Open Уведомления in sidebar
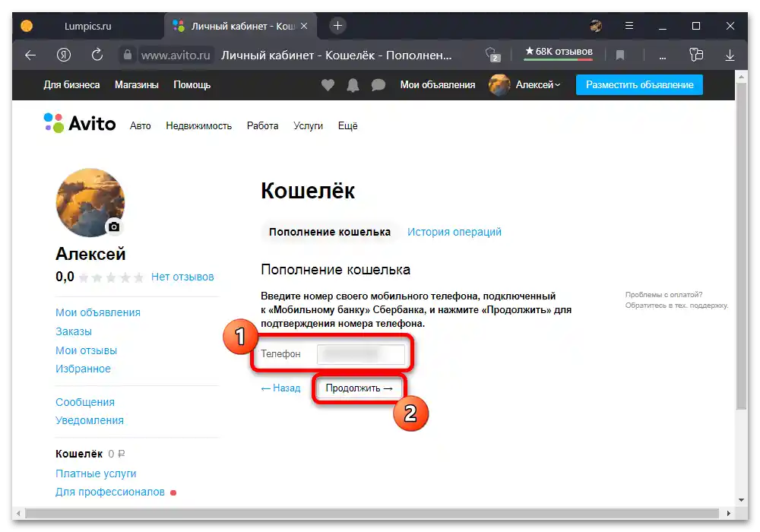 coord(90,420)
